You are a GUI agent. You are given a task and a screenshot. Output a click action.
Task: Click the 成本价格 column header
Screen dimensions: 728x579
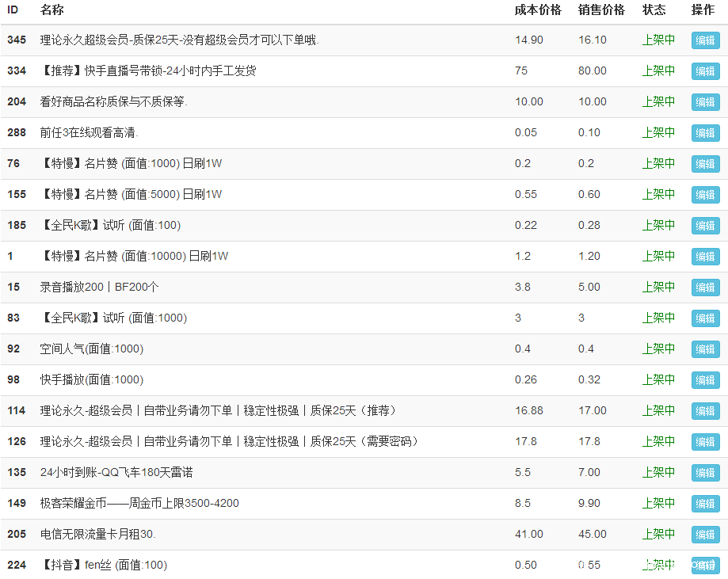pyautogui.click(x=538, y=10)
